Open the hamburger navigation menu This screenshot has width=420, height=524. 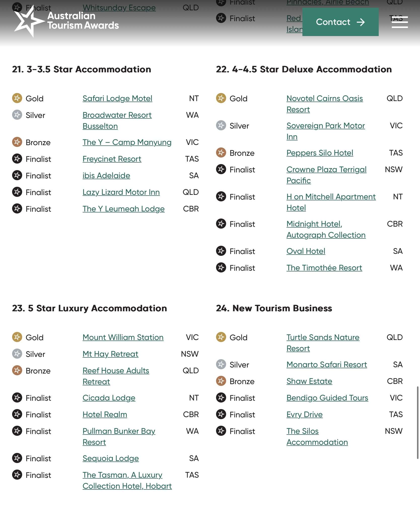click(400, 22)
